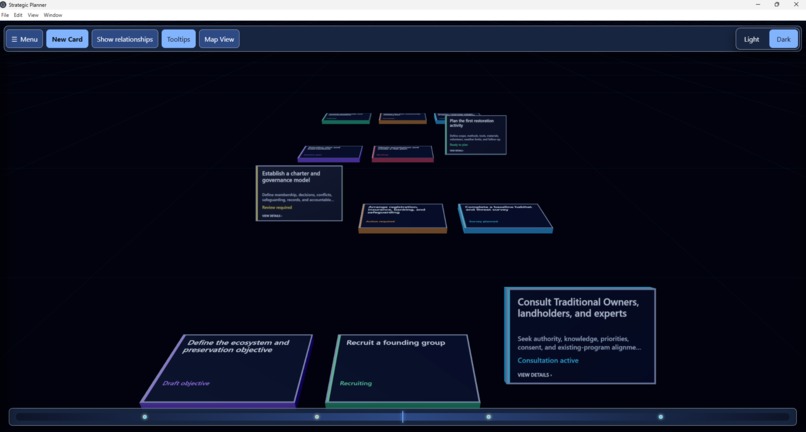
Task: Select the Complete a baseline habitat survey card
Action: (x=505, y=218)
